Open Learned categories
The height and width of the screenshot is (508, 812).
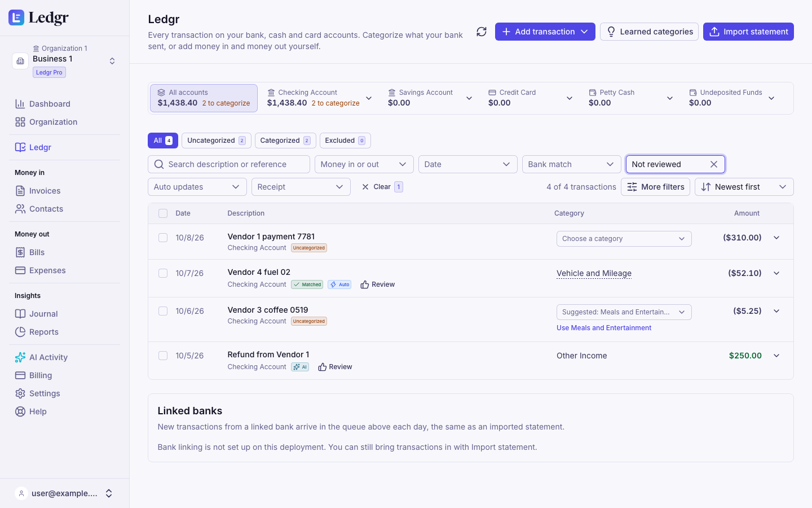click(x=649, y=32)
